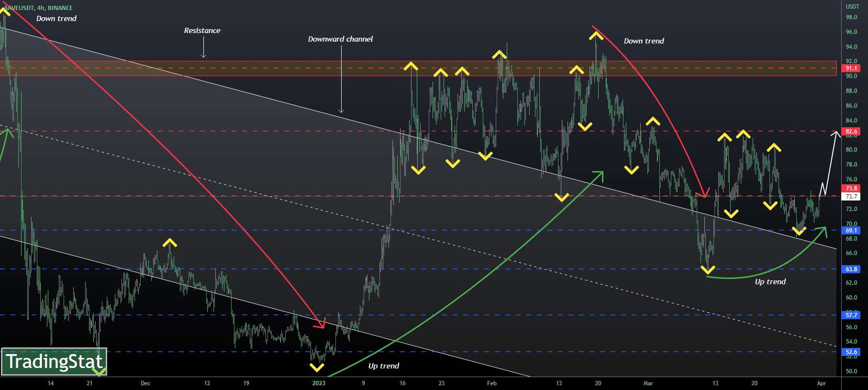Click the Mar label on time axis
Screen dimensions: 868x390
tap(648, 383)
